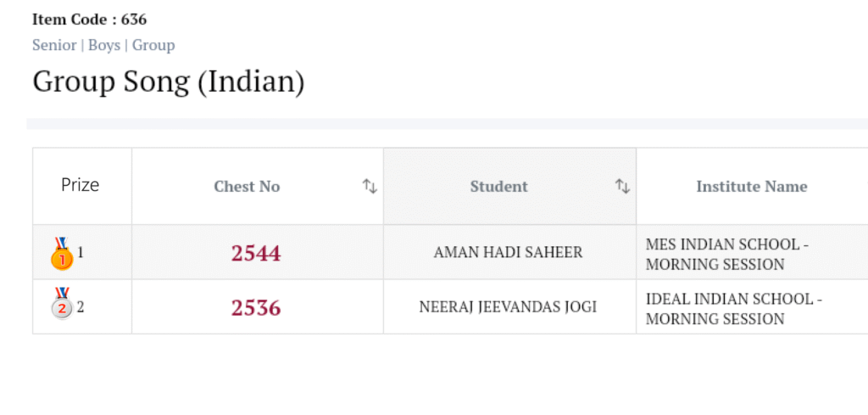Click the prize rank 1 text

point(81,252)
